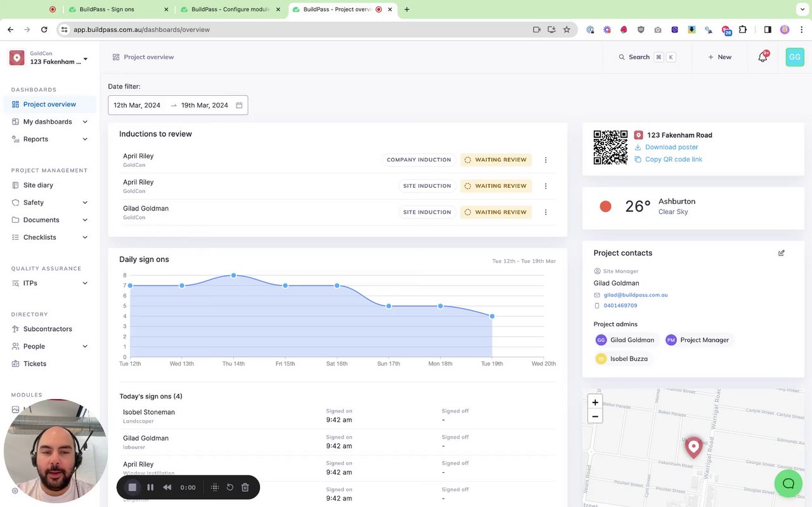
Task: Click the red location pin on map
Action: tap(693, 447)
